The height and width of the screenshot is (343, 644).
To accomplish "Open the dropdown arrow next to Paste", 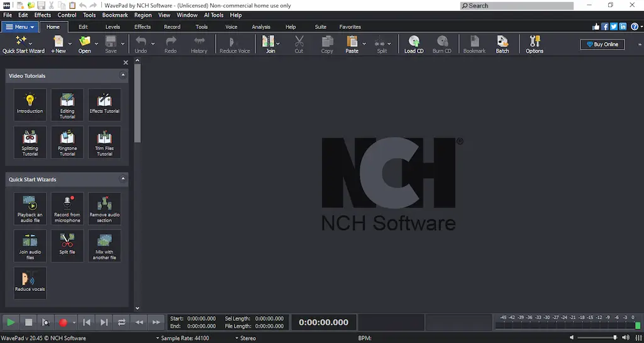I will [364, 43].
